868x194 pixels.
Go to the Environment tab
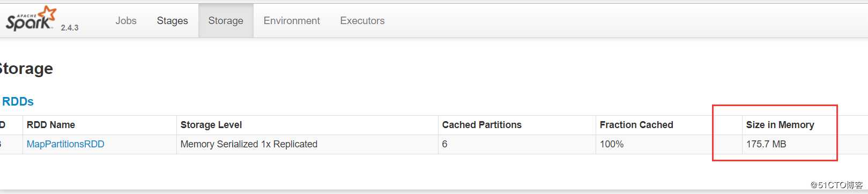click(292, 21)
